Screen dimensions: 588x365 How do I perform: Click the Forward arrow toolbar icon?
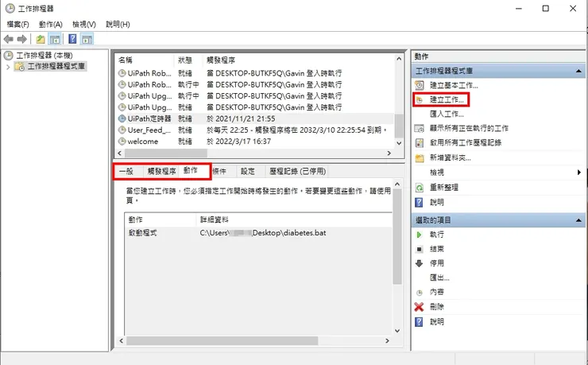tap(22, 39)
